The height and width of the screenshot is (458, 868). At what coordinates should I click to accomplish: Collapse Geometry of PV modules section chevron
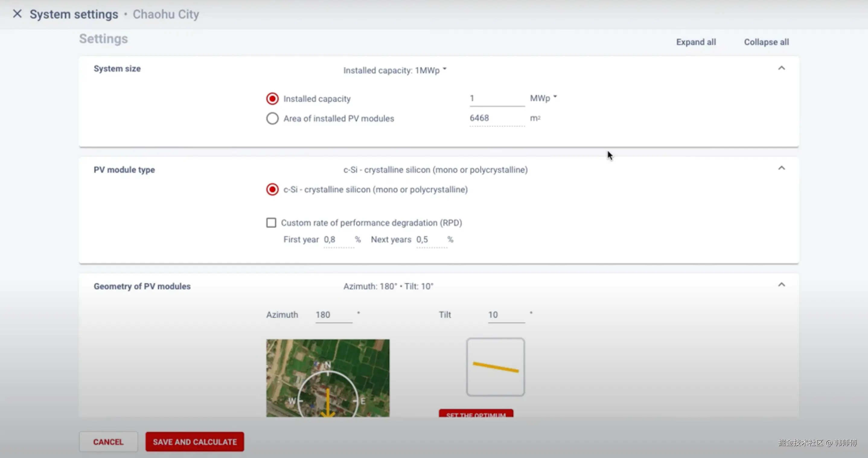tap(781, 285)
